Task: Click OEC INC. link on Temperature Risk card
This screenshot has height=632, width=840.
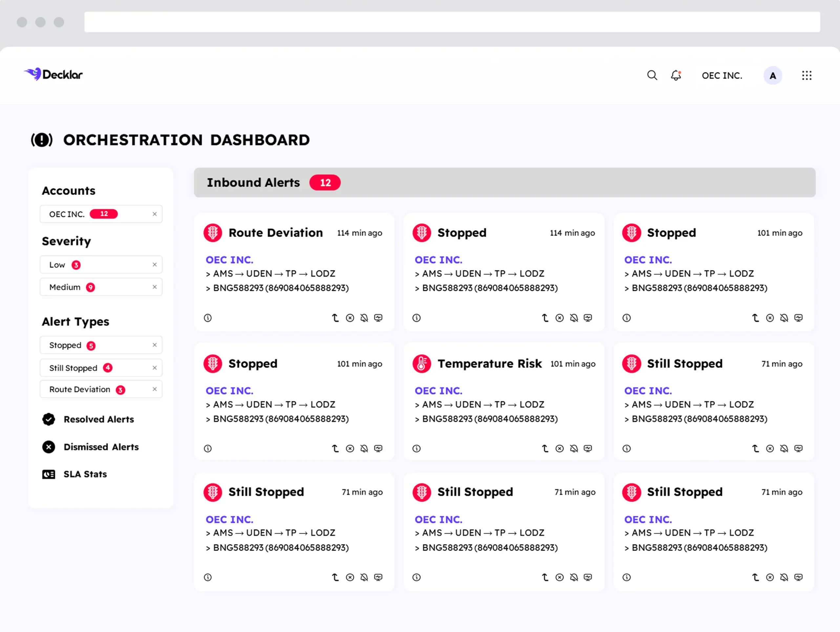Action: click(x=438, y=391)
